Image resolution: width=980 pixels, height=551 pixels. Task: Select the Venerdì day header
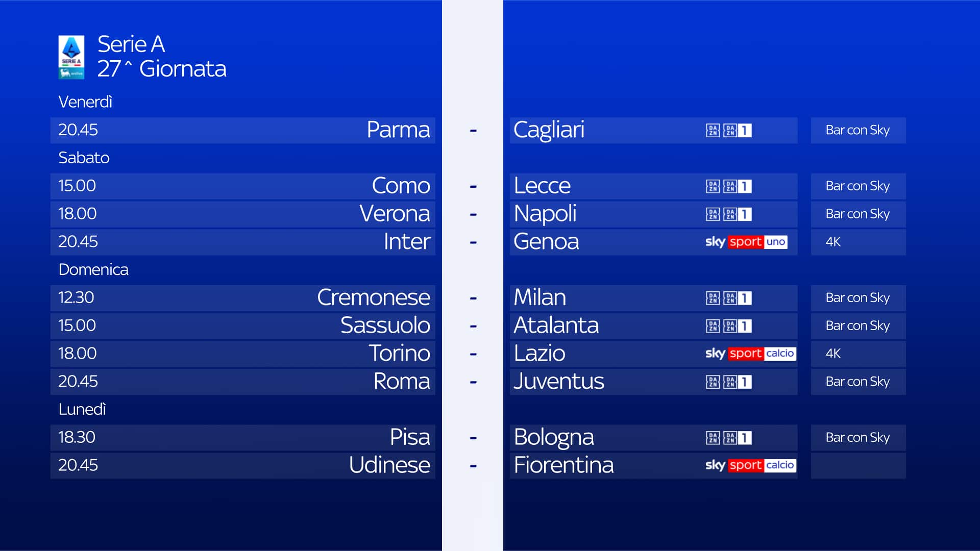tap(85, 102)
